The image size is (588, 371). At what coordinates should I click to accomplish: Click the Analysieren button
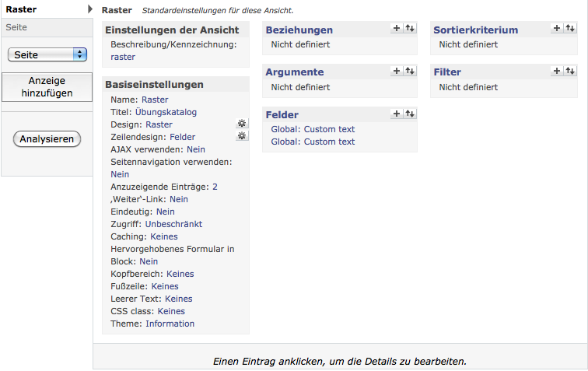[x=47, y=139]
